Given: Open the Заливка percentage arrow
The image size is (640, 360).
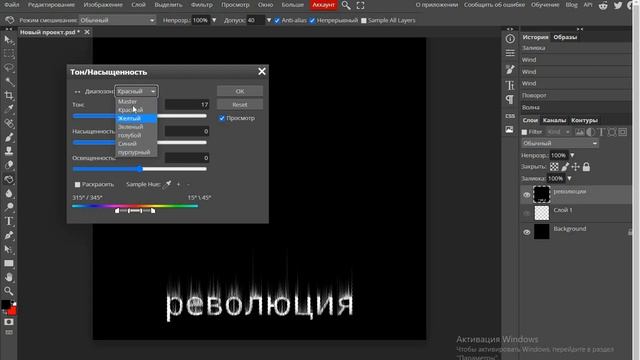Looking at the screenshot, I should click(569, 179).
